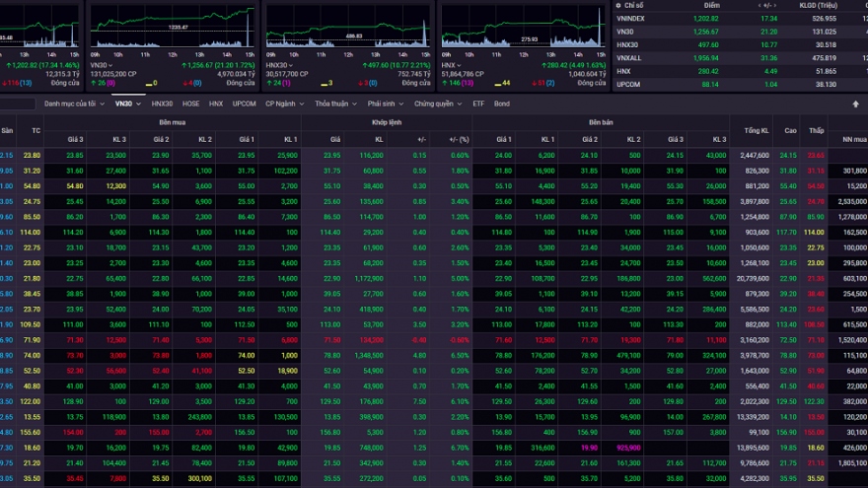This screenshot has width=868, height=488.
Task: Open the Bond tab
Action: coord(502,104)
